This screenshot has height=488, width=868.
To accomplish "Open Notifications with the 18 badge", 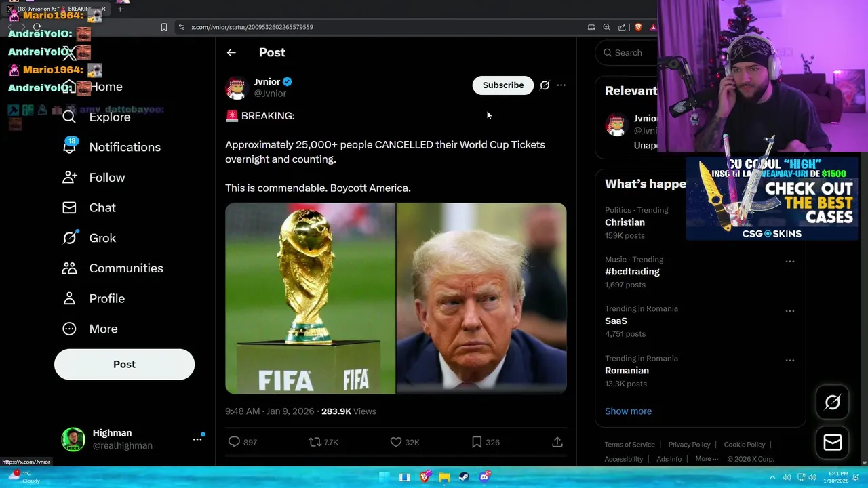I will (x=111, y=147).
